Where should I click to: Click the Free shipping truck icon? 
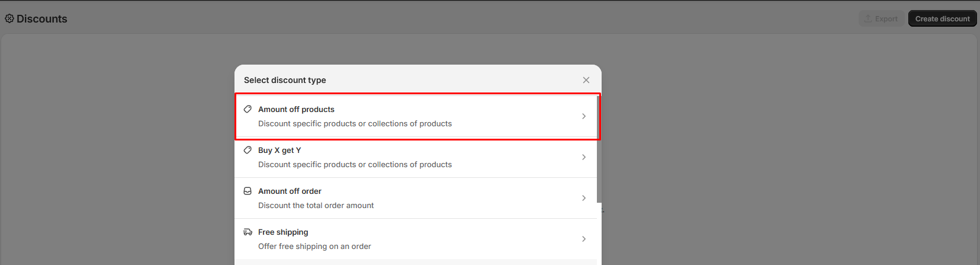click(248, 232)
